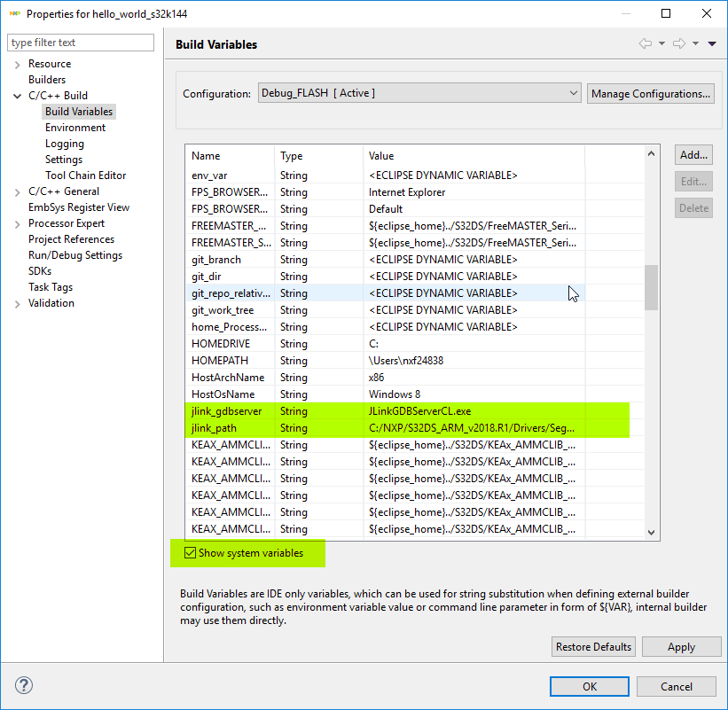Click the table scroll down arrow

point(651,532)
